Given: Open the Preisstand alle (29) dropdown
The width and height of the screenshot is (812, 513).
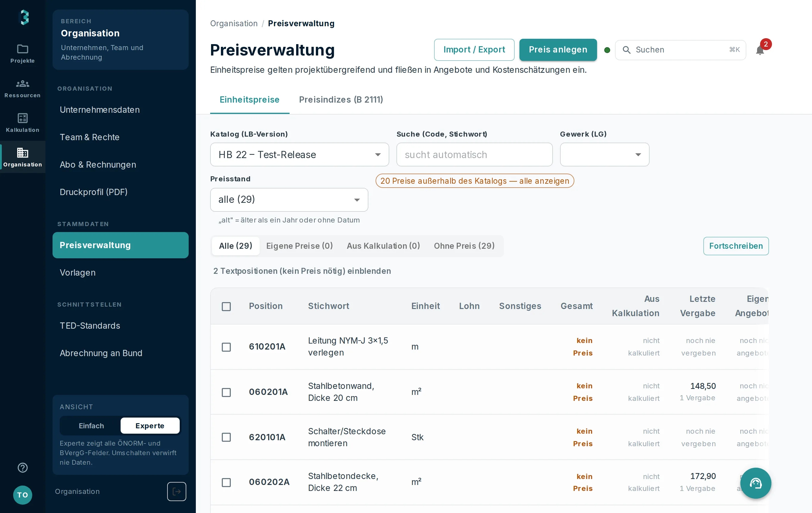Looking at the screenshot, I should tap(289, 200).
